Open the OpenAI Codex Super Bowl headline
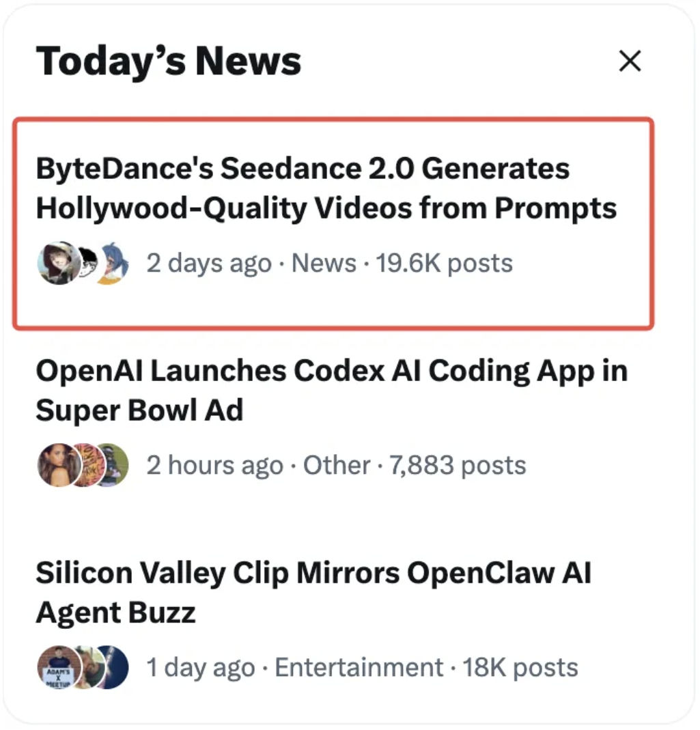Image resolution: width=700 pixels, height=730 pixels. 331,391
